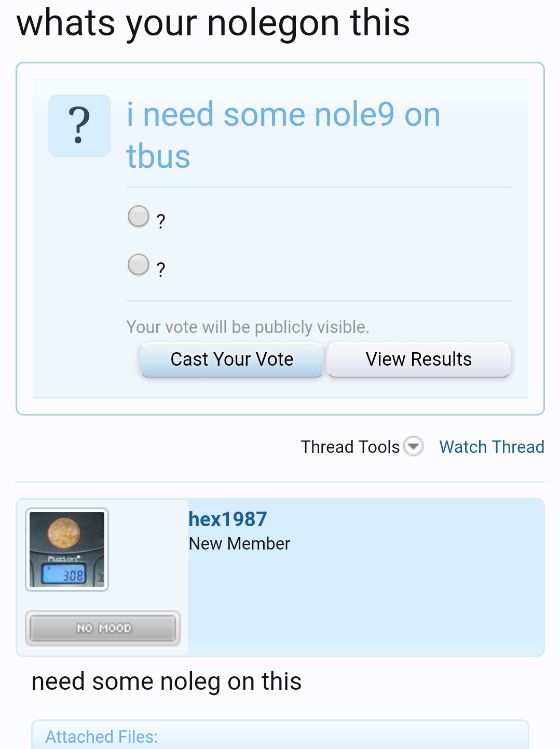
Task: Click the second option's question mark label
Action: pyautogui.click(x=161, y=269)
